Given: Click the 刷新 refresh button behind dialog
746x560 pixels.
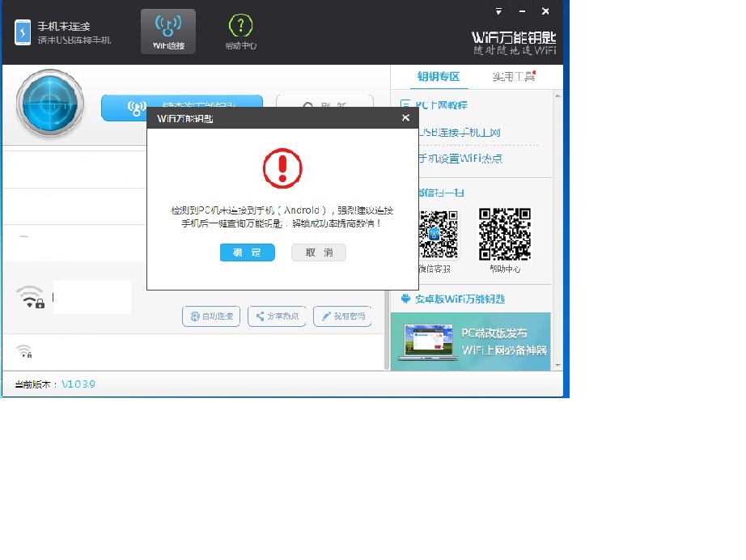Looking at the screenshot, I should 324,101.
